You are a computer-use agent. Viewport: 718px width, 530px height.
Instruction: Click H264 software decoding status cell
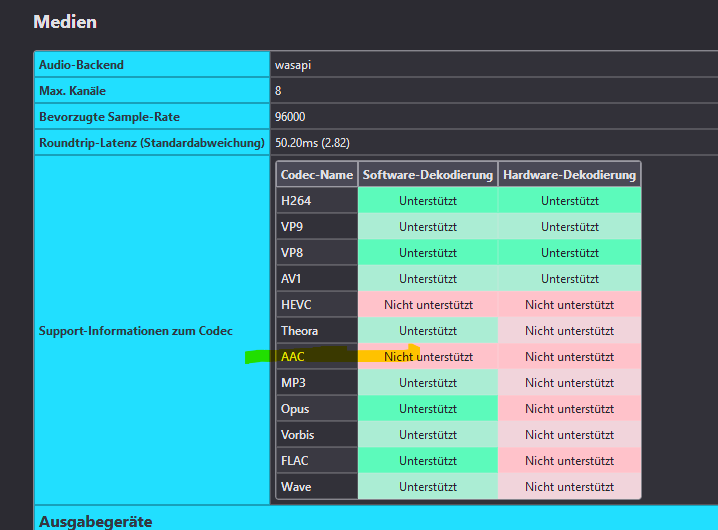point(428,201)
